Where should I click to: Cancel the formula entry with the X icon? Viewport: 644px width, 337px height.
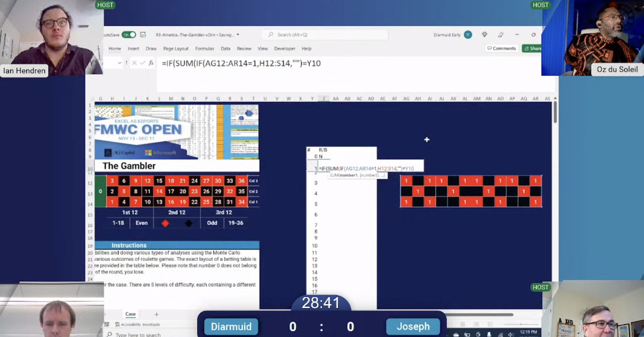pos(134,63)
